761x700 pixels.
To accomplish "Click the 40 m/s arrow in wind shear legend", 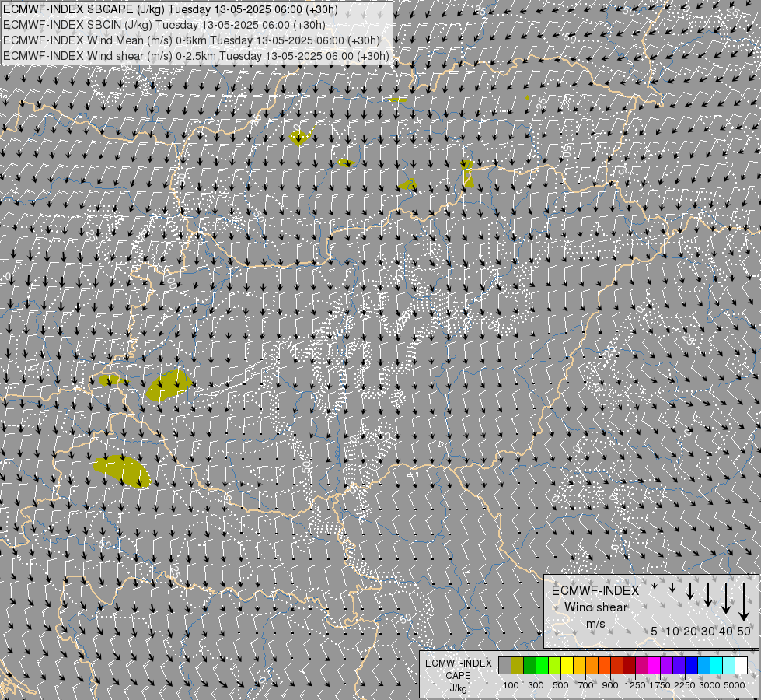I will (726, 597).
